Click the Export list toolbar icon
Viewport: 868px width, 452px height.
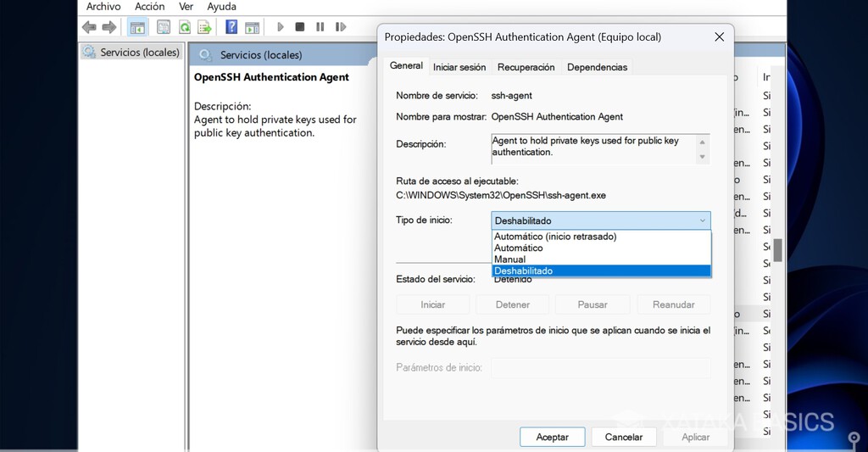coord(204,27)
